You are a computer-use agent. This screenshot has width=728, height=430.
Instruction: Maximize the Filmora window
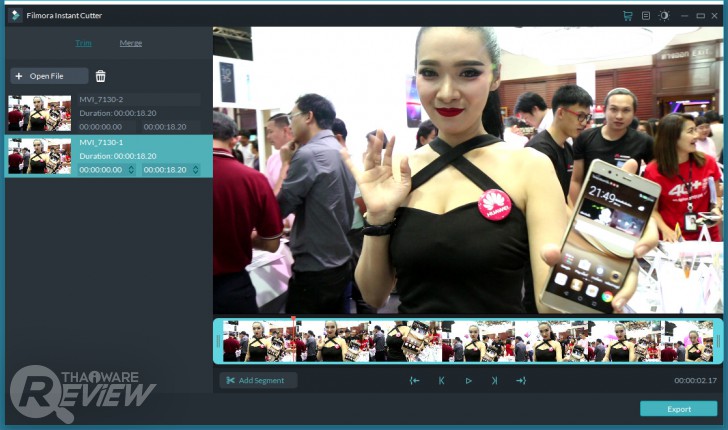pyautogui.click(x=701, y=16)
